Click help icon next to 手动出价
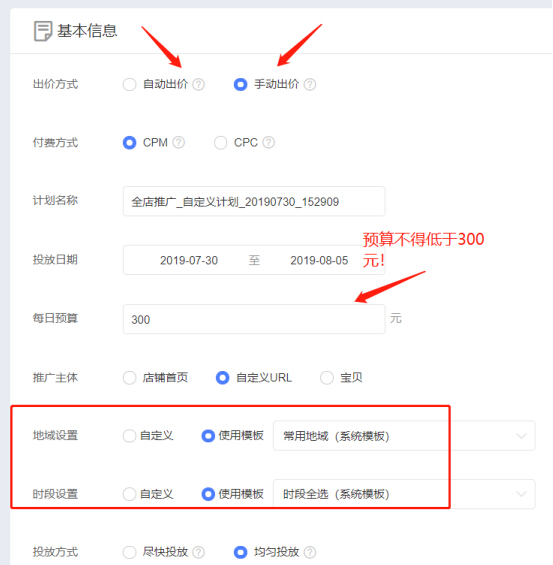Viewport: 553px width, 565px height. [310, 85]
